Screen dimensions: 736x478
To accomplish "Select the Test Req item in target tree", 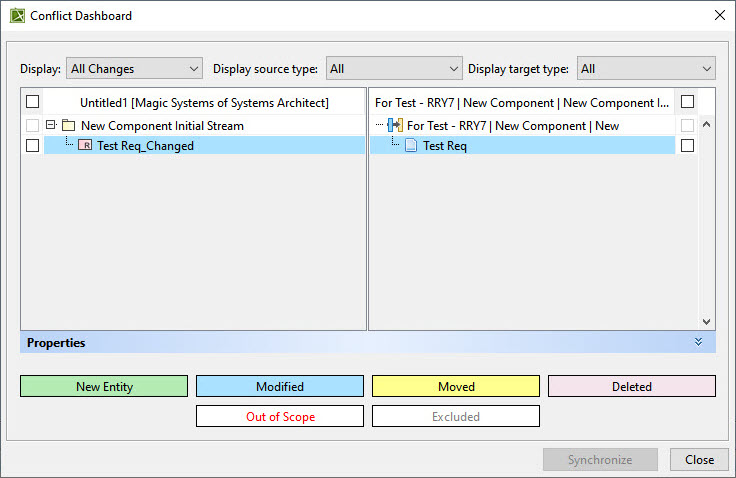I will (445, 146).
